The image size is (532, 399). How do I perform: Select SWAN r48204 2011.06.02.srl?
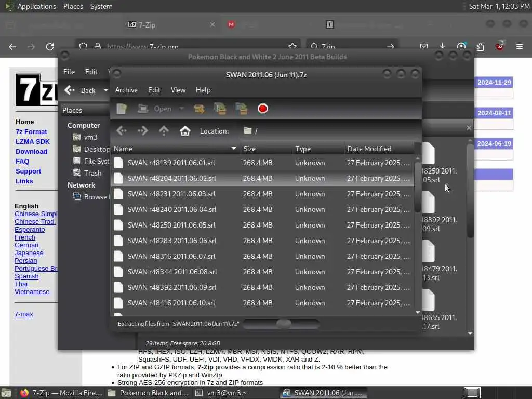(x=262, y=179)
